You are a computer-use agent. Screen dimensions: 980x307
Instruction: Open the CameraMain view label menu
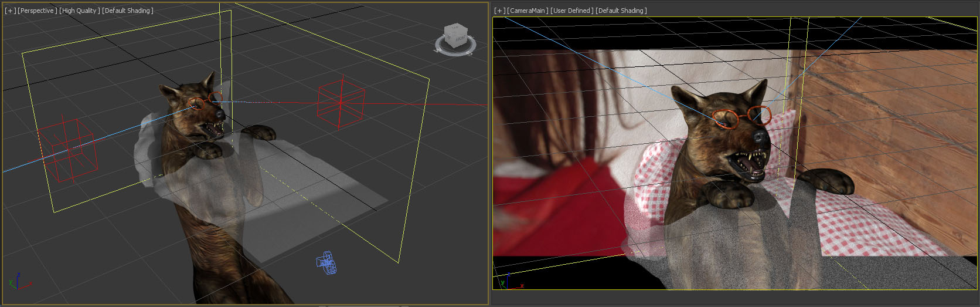pos(528,11)
